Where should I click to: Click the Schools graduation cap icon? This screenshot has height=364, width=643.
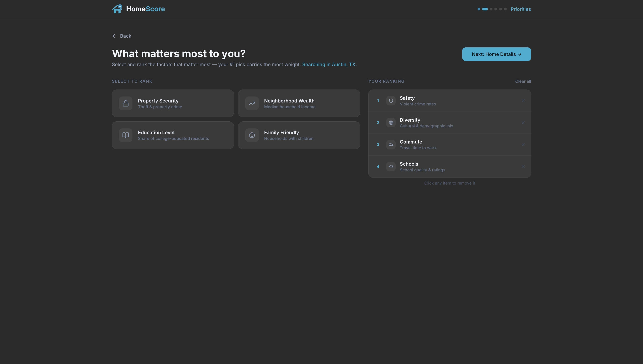[391, 167]
